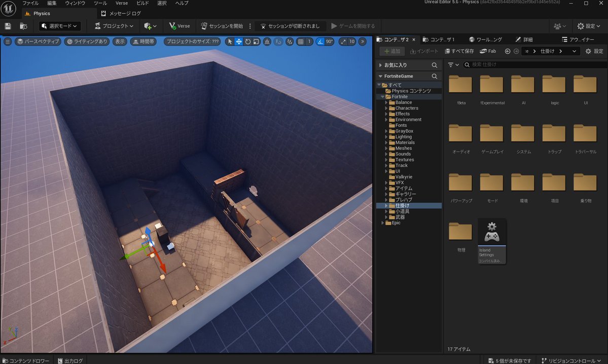
Task: Click the 追加 add button in content browser
Action: click(x=392, y=51)
